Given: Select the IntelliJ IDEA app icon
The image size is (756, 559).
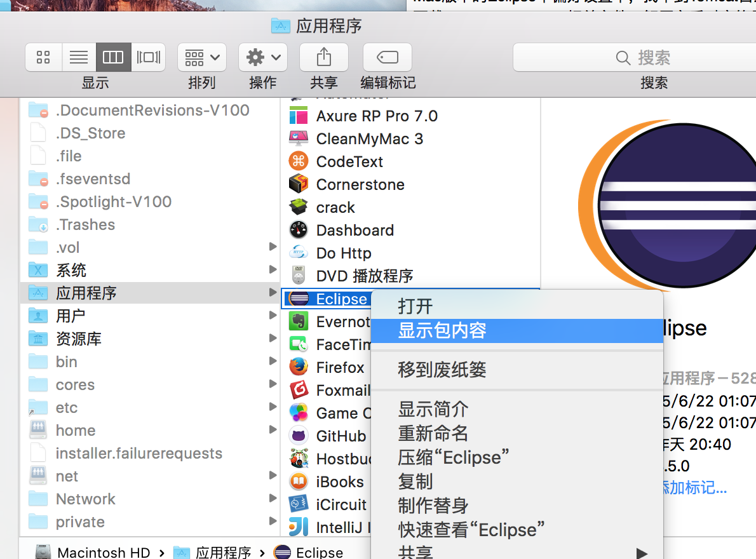Looking at the screenshot, I should pyautogui.click(x=299, y=527).
